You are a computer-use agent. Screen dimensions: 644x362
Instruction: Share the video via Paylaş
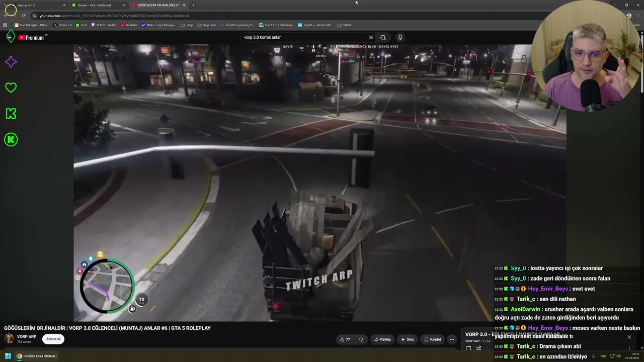point(382,339)
